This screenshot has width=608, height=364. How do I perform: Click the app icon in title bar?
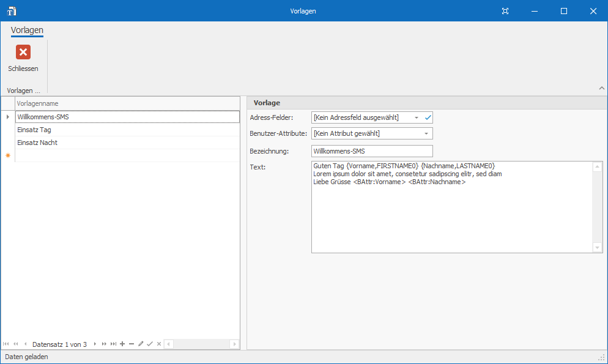12,11
